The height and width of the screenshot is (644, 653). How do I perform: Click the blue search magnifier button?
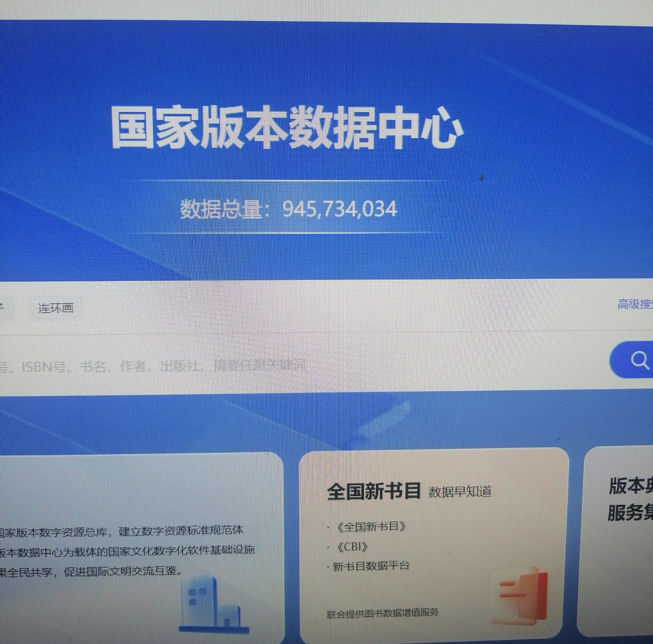point(632,360)
